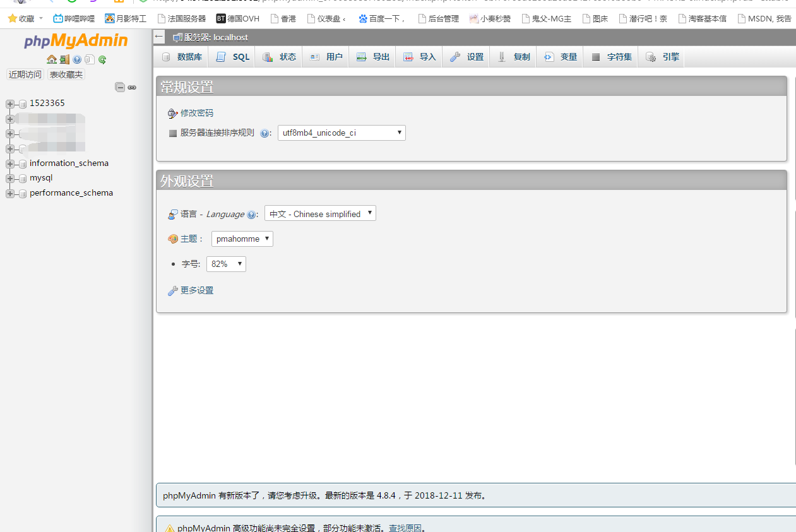Viewport: 796px width, 532px height.
Task: Open the 淘客基本信 bookmark
Action: (x=702, y=18)
